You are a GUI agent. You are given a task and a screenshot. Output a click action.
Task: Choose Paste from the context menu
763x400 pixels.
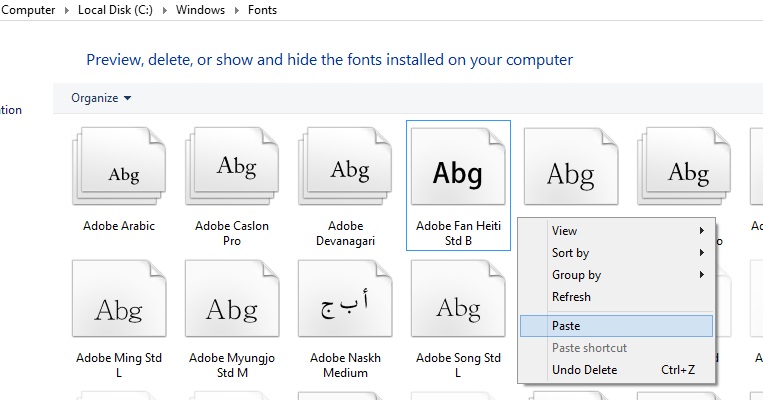point(566,326)
